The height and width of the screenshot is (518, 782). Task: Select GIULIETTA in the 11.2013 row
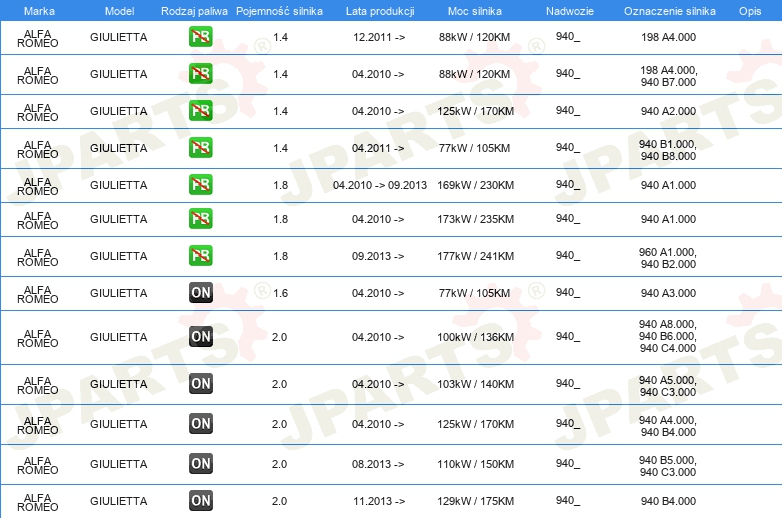[119, 501]
